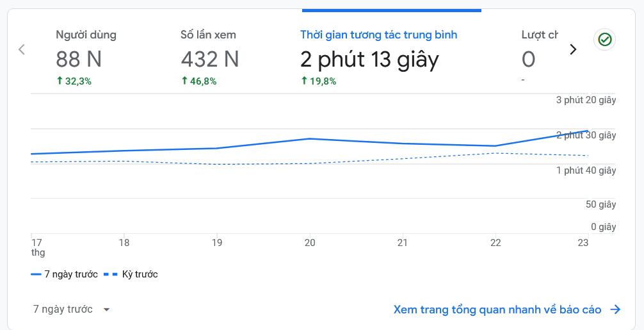
Task: Click the solid line legend marker
Action: pyautogui.click(x=36, y=274)
